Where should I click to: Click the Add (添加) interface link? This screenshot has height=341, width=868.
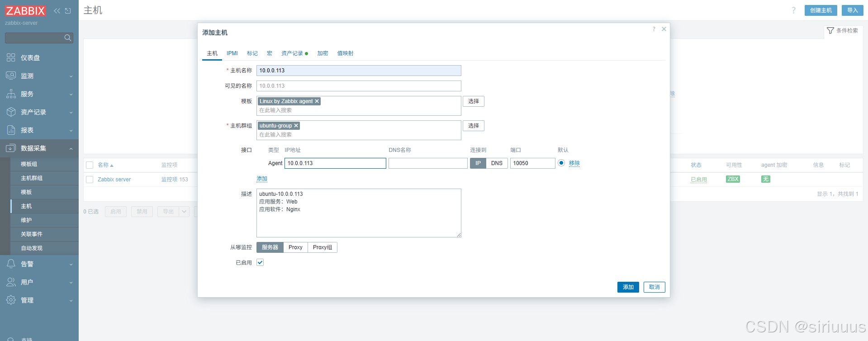[x=262, y=179]
